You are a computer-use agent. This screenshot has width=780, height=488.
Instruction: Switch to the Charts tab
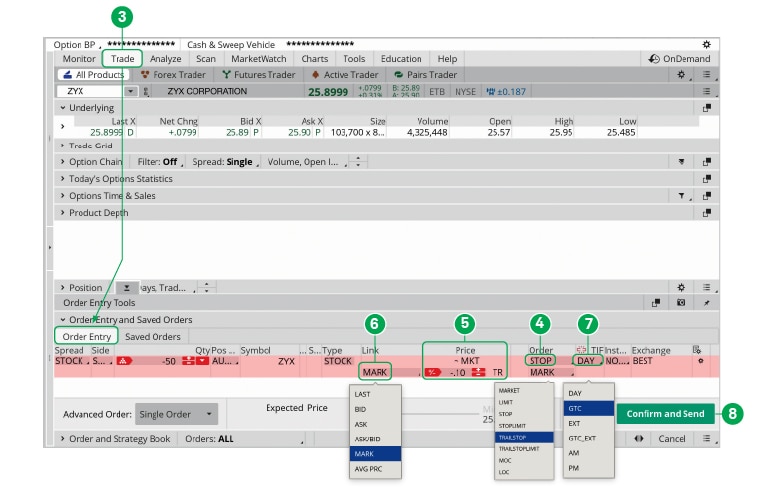pyautogui.click(x=314, y=59)
